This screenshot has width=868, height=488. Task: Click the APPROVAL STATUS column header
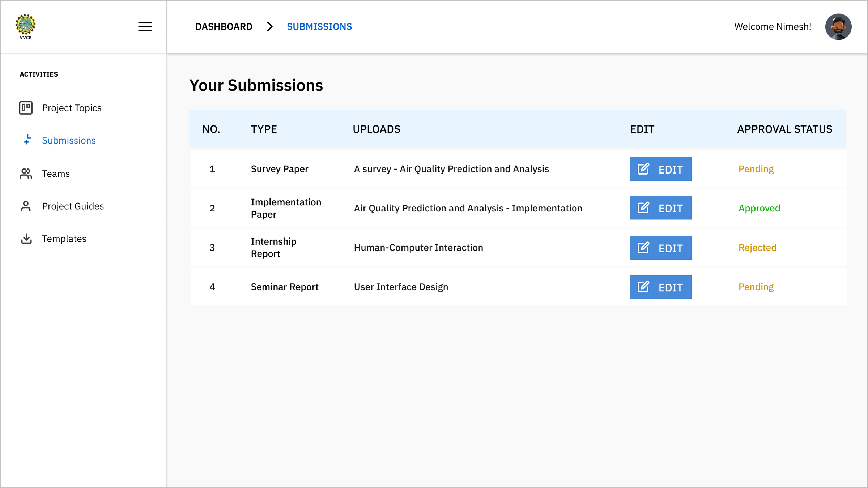(x=784, y=129)
